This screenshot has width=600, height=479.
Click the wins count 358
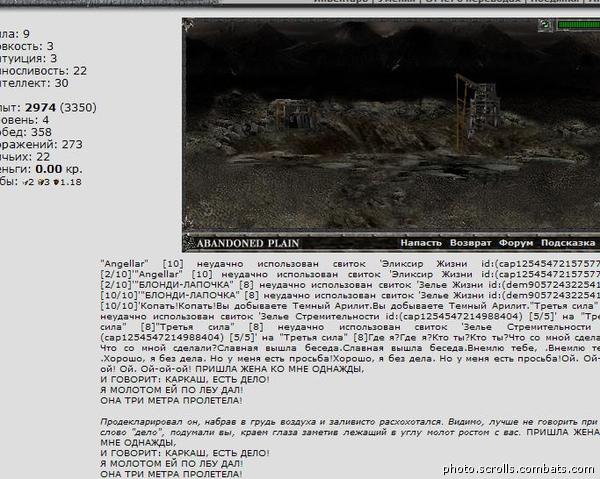(x=41, y=132)
